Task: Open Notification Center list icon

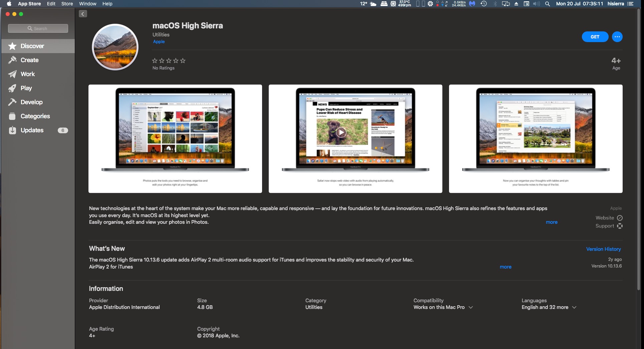Action: (x=630, y=4)
